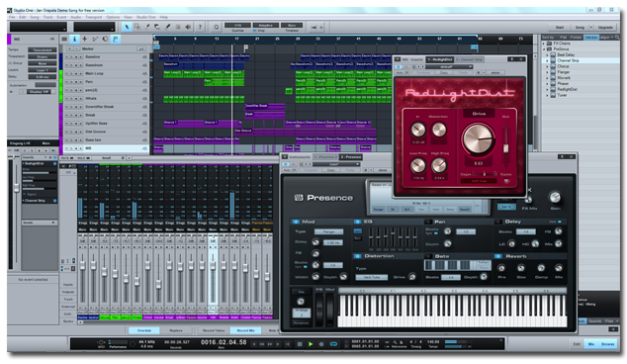Open the Mod Type Flanger dropdown

click(x=328, y=231)
